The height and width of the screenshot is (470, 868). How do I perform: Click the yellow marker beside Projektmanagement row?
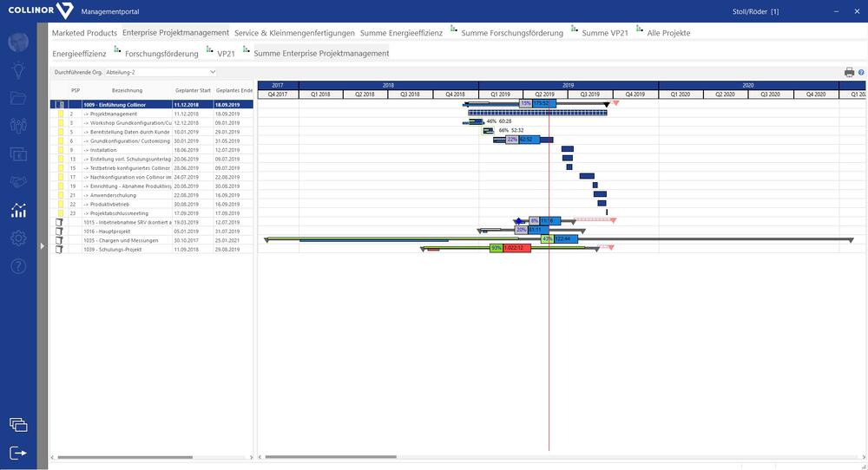coord(60,114)
